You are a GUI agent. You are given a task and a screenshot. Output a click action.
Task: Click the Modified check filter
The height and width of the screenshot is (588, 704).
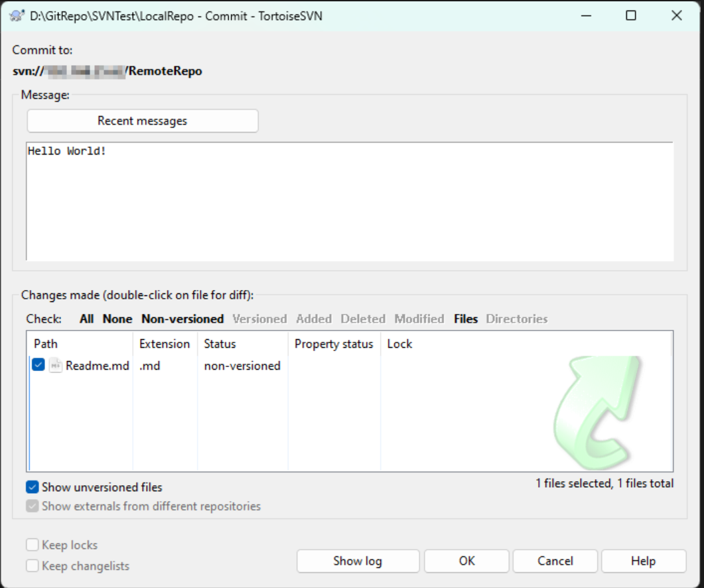click(x=419, y=319)
